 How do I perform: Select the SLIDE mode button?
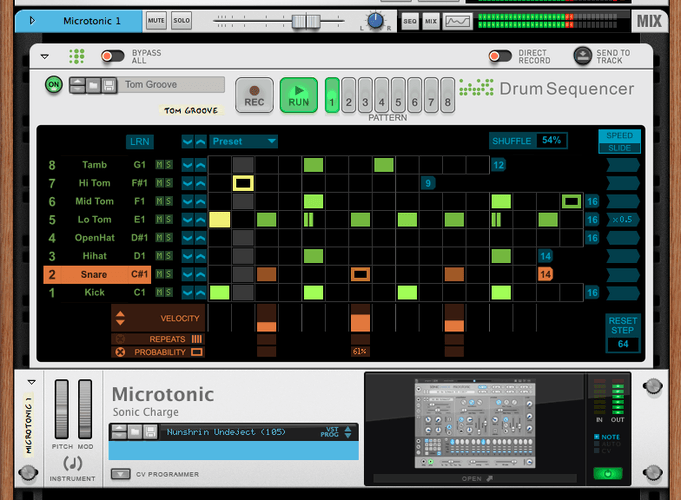click(x=619, y=148)
